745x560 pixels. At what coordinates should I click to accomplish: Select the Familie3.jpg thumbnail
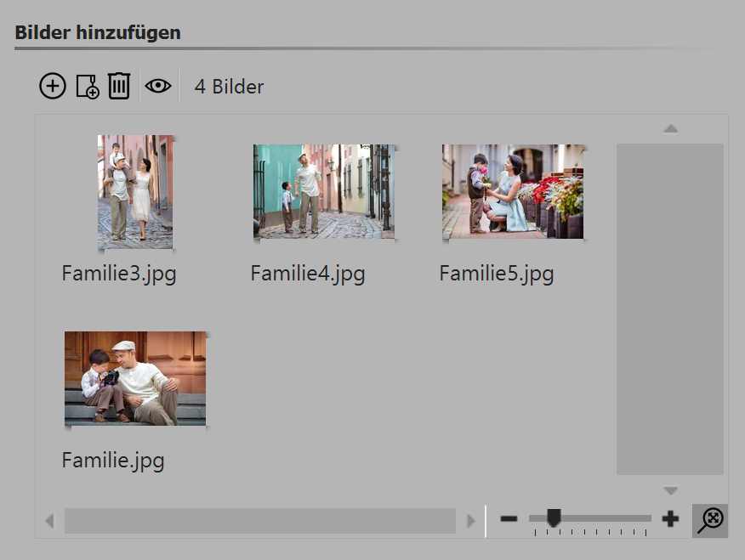coord(135,191)
